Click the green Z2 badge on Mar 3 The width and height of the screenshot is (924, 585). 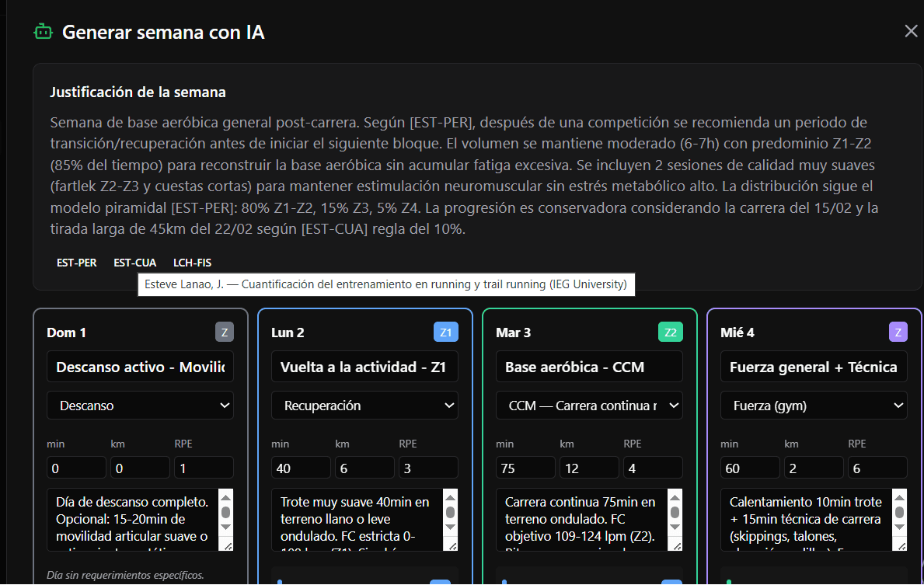click(x=670, y=333)
